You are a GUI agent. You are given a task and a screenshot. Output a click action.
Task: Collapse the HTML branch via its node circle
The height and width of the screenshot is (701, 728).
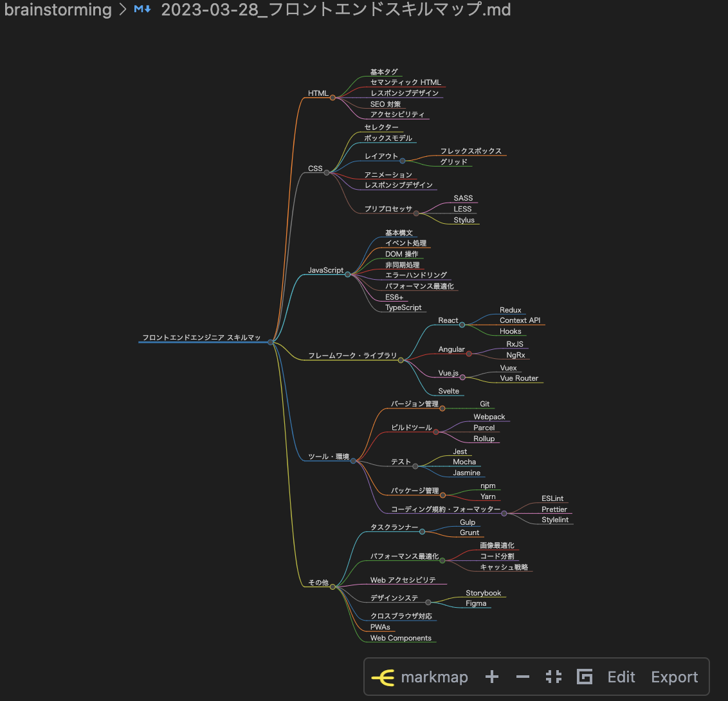click(x=333, y=96)
